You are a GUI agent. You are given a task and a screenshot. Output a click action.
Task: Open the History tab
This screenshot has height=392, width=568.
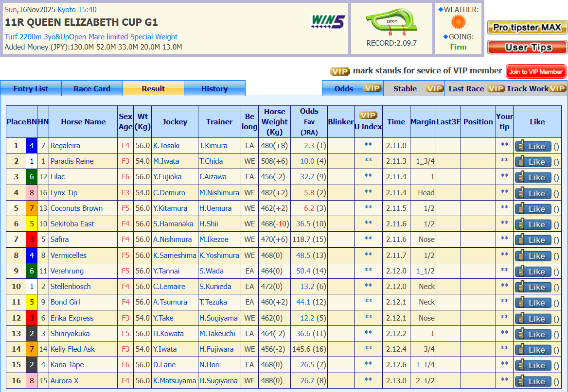[x=214, y=89]
